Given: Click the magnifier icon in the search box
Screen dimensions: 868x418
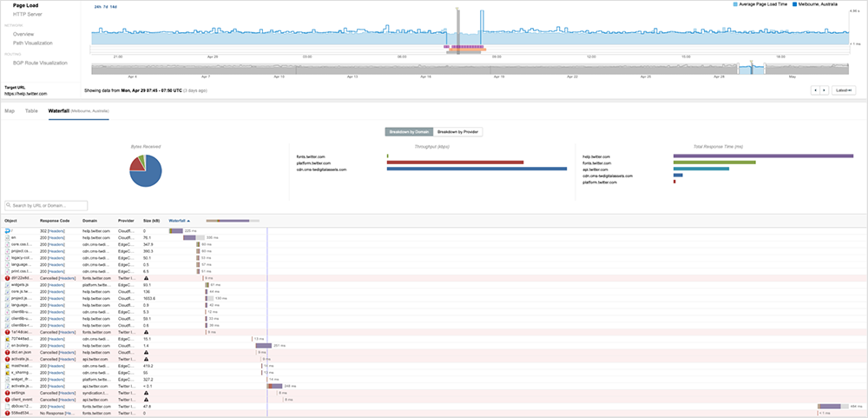Looking at the screenshot, I should (x=9, y=206).
